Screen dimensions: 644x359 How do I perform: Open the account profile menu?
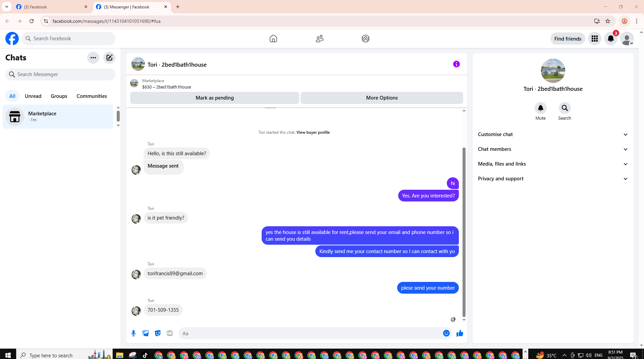click(627, 39)
